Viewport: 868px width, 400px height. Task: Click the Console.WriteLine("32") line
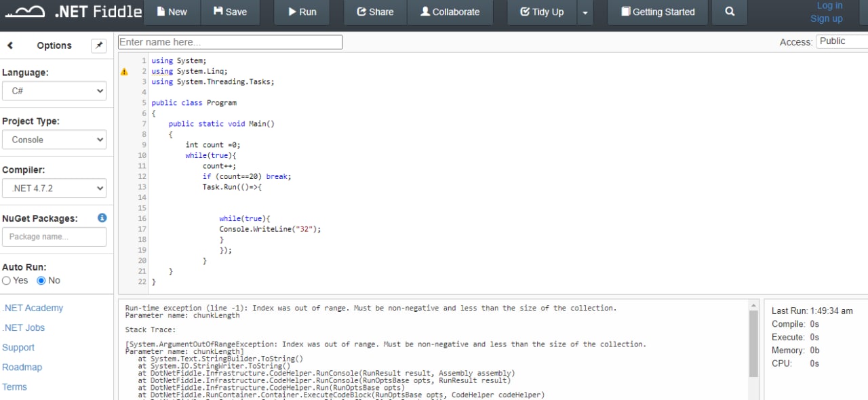click(x=270, y=229)
